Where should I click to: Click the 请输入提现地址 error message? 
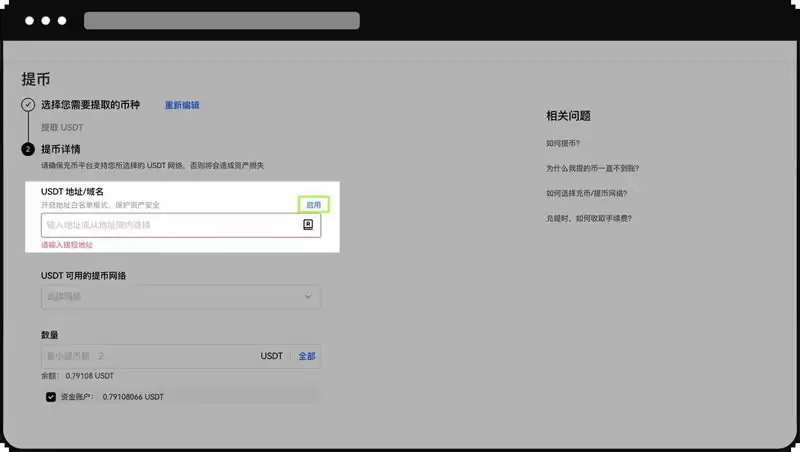(x=67, y=245)
